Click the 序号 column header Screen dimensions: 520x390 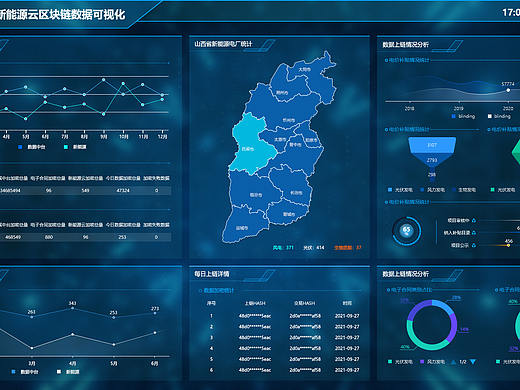pos(211,303)
